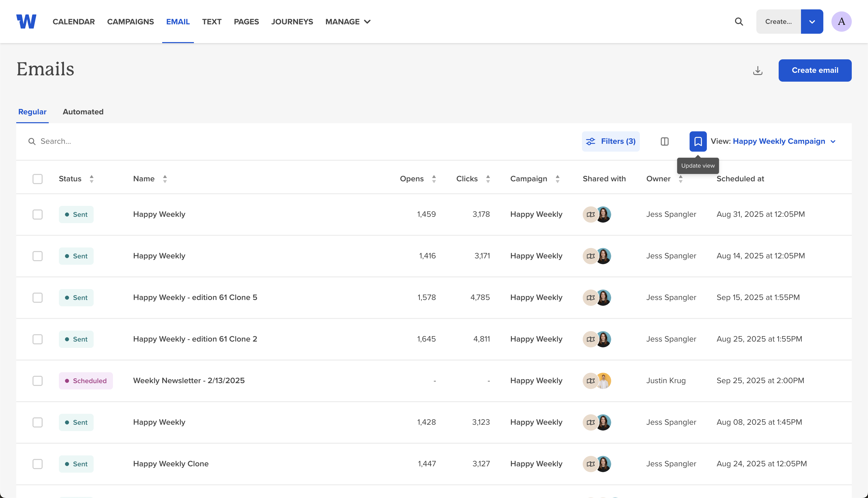Click the download/export icon near Create email

[x=757, y=70]
